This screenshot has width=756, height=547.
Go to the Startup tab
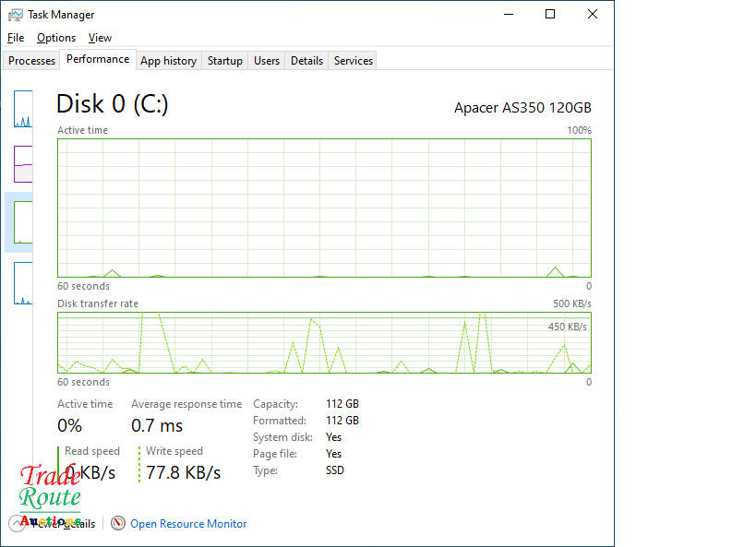[224, 61]
